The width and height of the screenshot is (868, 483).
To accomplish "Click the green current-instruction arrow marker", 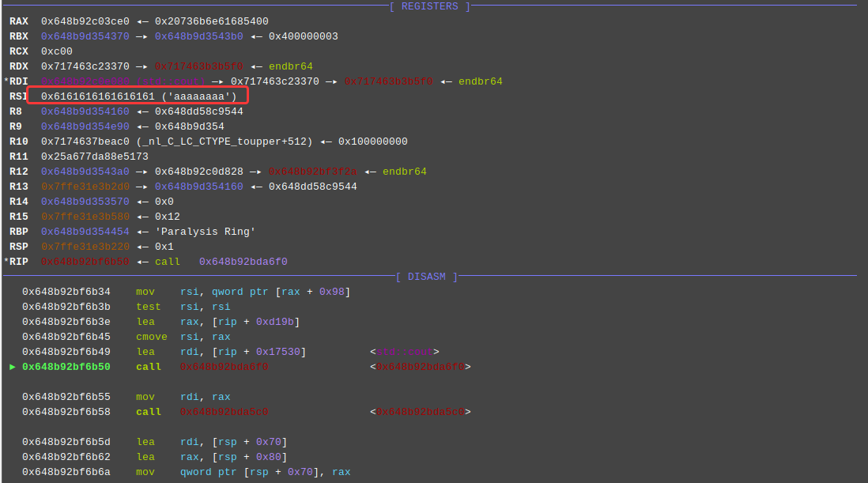I will [12, 367].
